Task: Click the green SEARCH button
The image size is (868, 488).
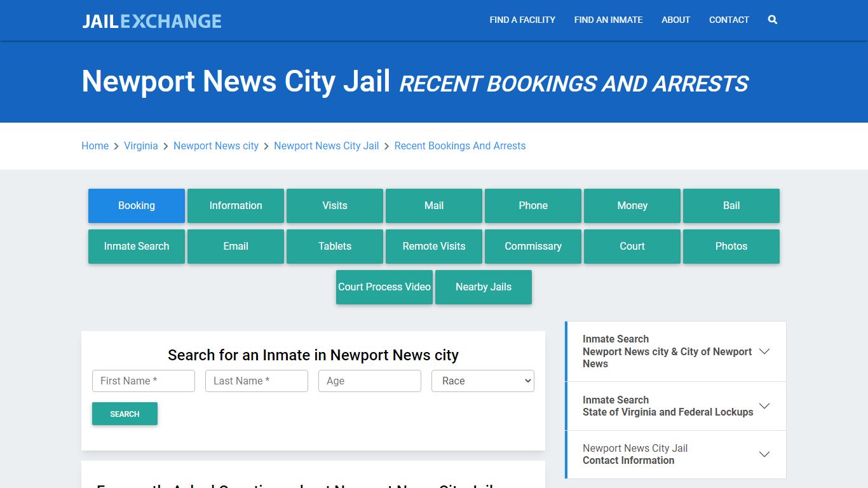Action: tap(125, 414)
